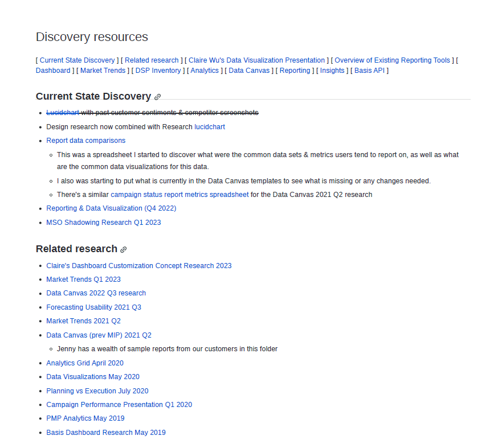
Task: Select Dashboard in the table of contents
Action: [53, 71]
